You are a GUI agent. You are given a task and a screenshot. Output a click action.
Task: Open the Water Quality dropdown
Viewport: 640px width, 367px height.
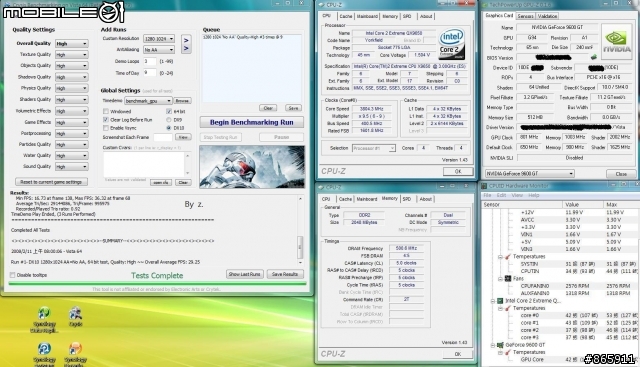(71, 156)
